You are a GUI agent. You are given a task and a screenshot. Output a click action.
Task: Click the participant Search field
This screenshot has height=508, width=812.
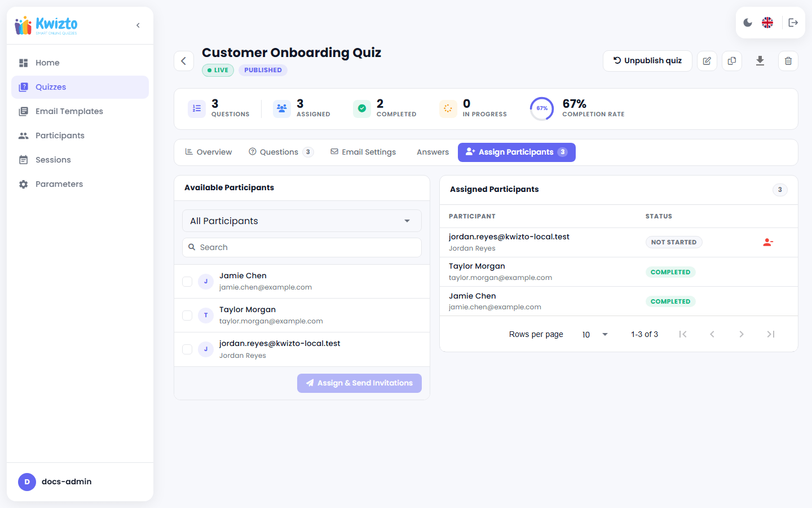coord(302,247)
